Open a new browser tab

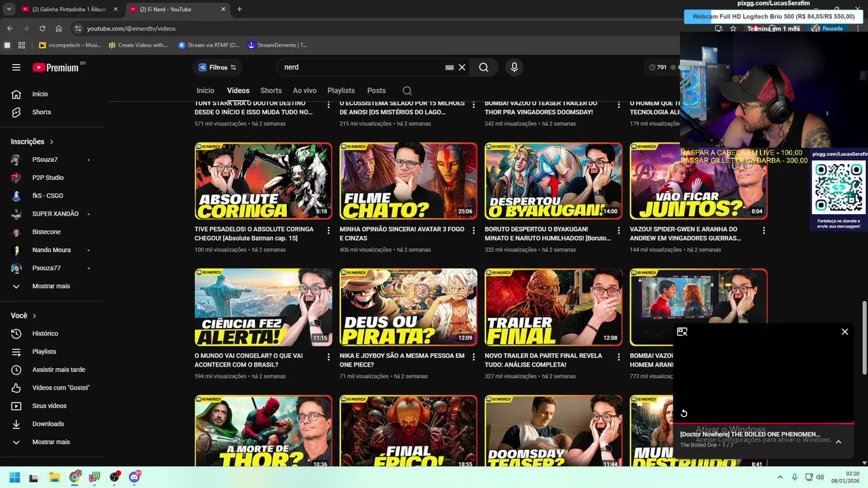[239, 9]
